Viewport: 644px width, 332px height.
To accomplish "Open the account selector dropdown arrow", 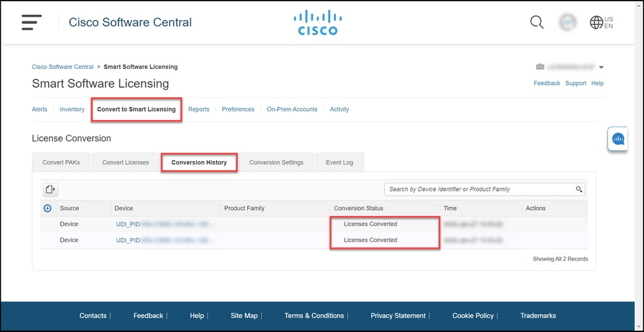I will pyautogui.click(x=601, y=68).
